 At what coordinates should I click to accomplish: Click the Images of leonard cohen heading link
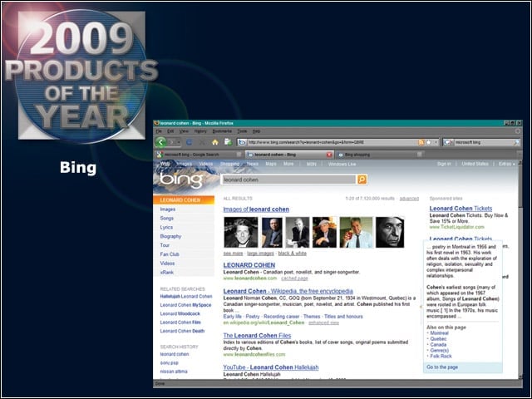(x=256, y=209)
